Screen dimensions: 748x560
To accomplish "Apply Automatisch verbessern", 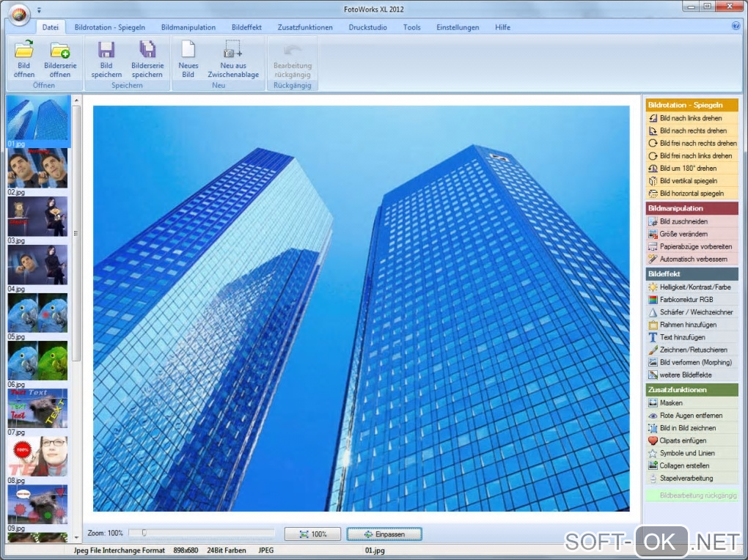I will (692, 259).
